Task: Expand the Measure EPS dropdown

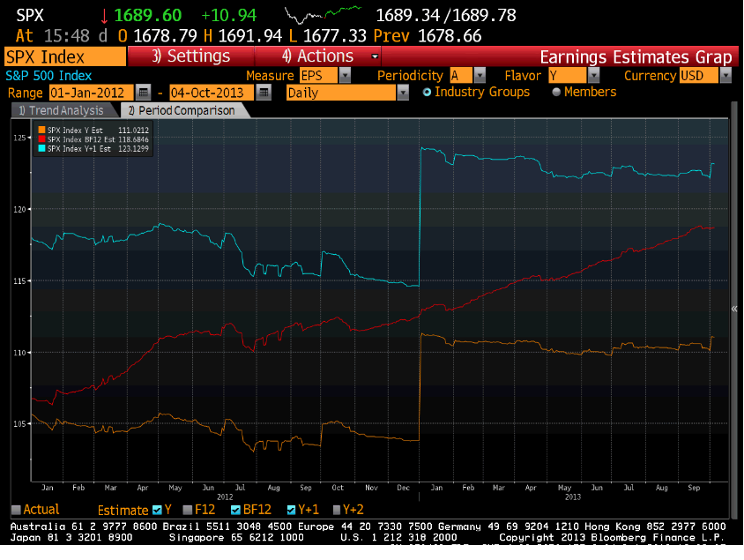Action: [x=345, y=76]
